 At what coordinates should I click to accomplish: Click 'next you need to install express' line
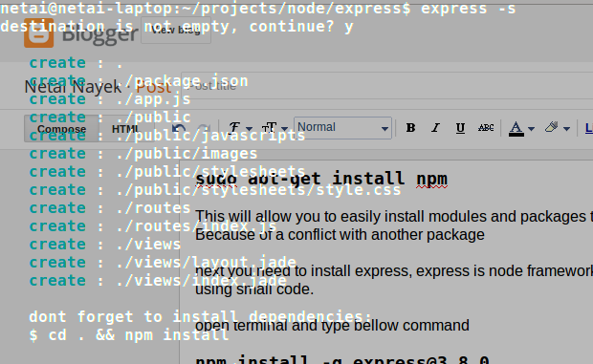(x=394, y=271)
